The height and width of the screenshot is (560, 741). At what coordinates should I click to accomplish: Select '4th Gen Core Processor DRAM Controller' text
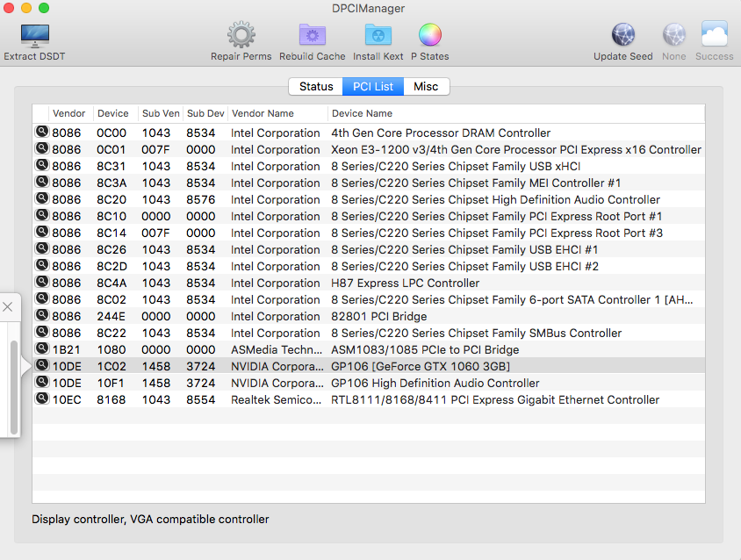[x=441, y=133]
